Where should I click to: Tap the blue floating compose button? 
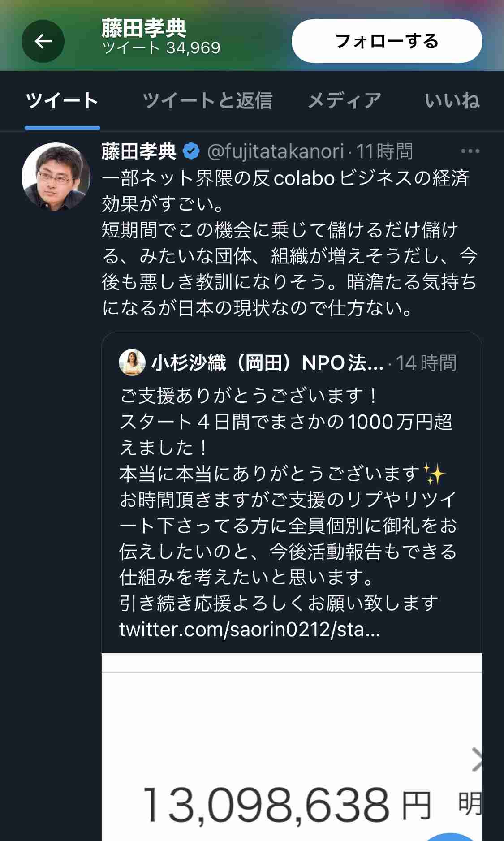click(450, 837)
